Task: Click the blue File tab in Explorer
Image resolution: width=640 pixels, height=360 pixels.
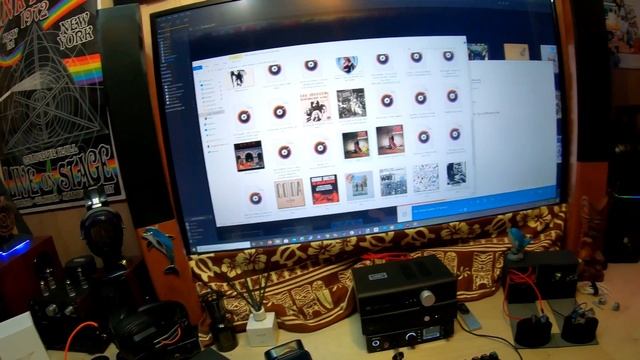Action: click(x=198, y=68)
